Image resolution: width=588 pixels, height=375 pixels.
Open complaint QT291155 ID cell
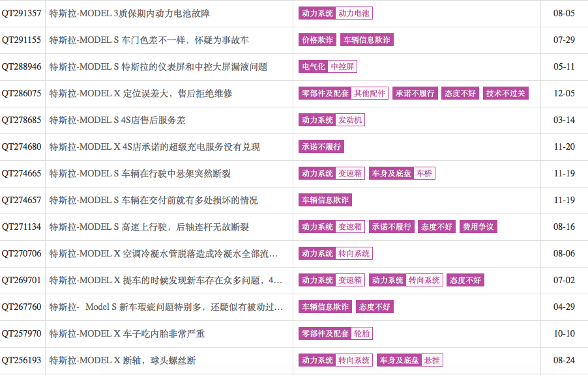pos(22,40)
